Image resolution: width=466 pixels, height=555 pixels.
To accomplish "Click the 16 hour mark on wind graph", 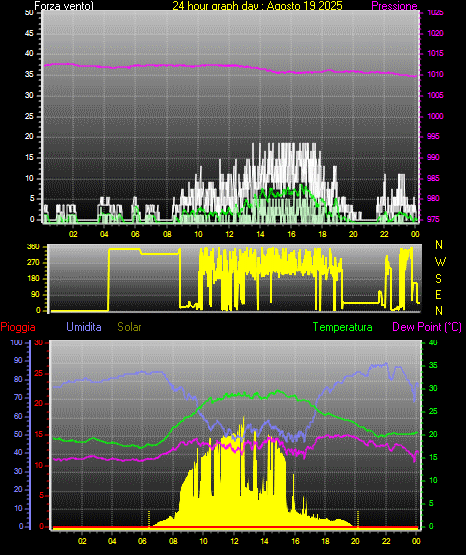I will click(291, 234).
